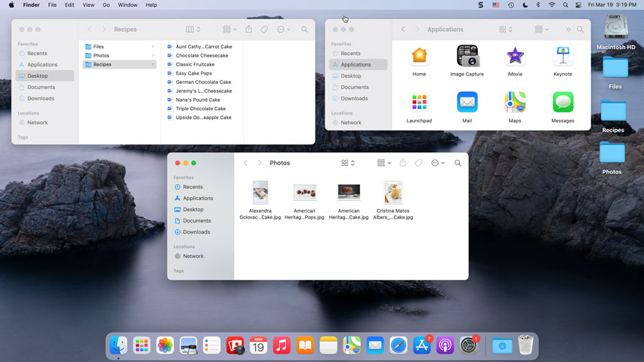Viewport: 644px width, 362px height.
Task: Go back in Applications window
Action: (403, 29)
